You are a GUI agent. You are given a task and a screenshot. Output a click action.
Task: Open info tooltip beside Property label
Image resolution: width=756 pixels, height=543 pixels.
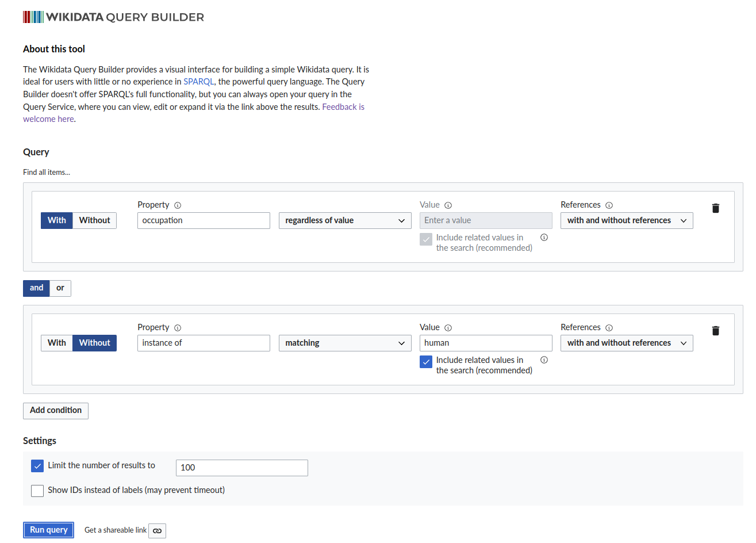click(178, 205)
